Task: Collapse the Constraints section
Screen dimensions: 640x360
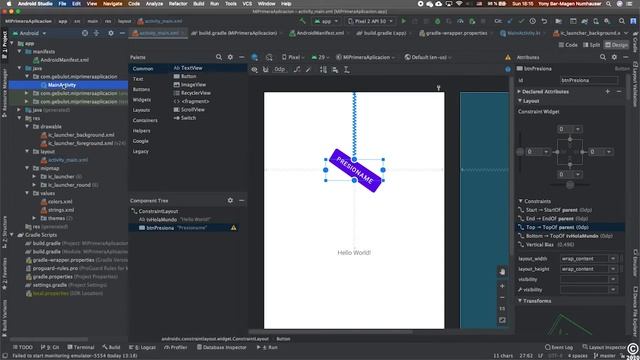Action: point(520,201)
